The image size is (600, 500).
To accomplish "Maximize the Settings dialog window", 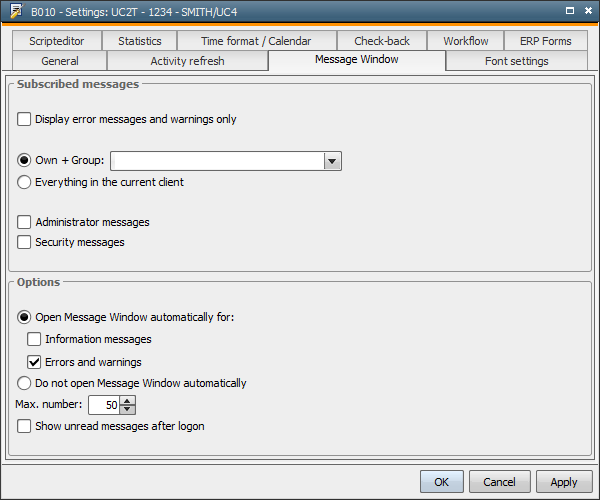I will pos(570,11).
